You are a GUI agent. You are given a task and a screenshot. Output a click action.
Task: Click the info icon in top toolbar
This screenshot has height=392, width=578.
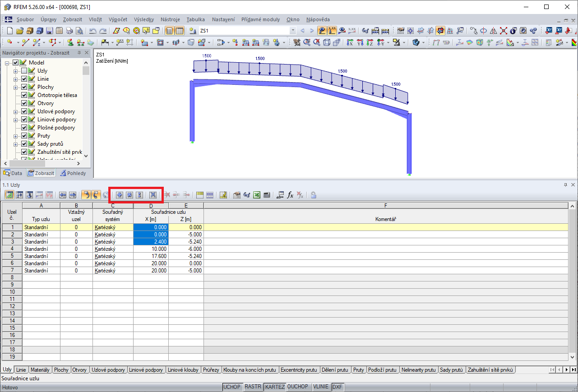pos(513,31)
